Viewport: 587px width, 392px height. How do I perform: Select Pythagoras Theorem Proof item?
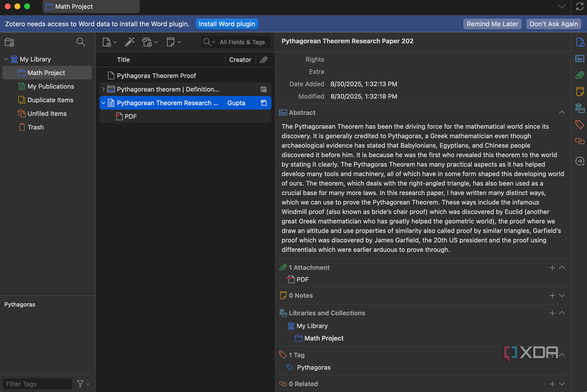(185, 76)
